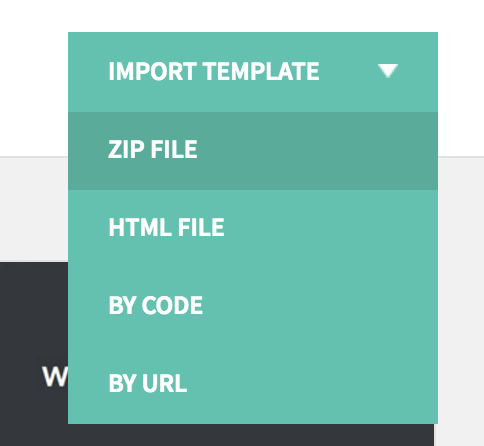Collapse the Import Template dropdown menu
Screen dimensions: 484x446
(253, 72)
